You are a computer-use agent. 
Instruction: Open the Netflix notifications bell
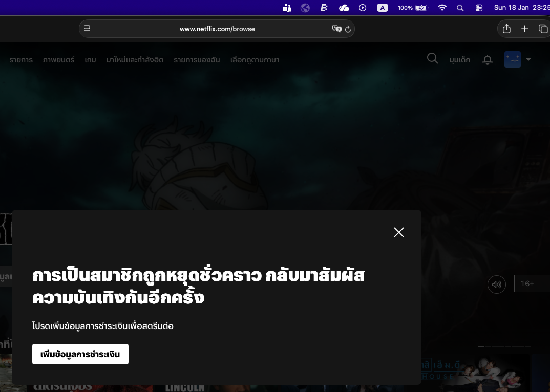(x=487, y=60)
